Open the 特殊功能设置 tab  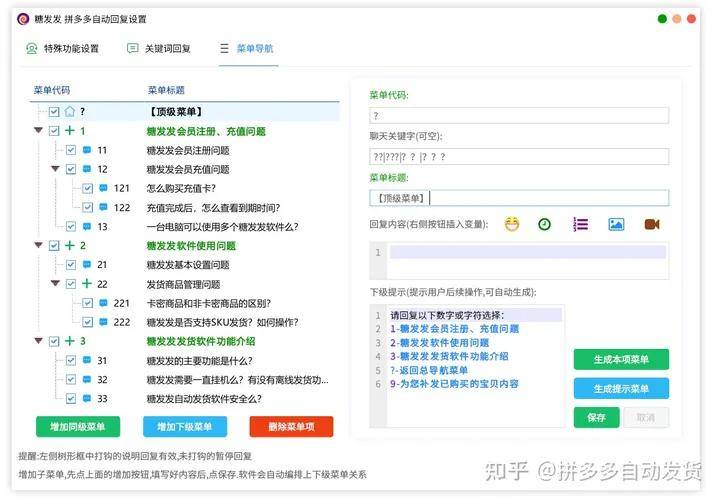point(62,48)
